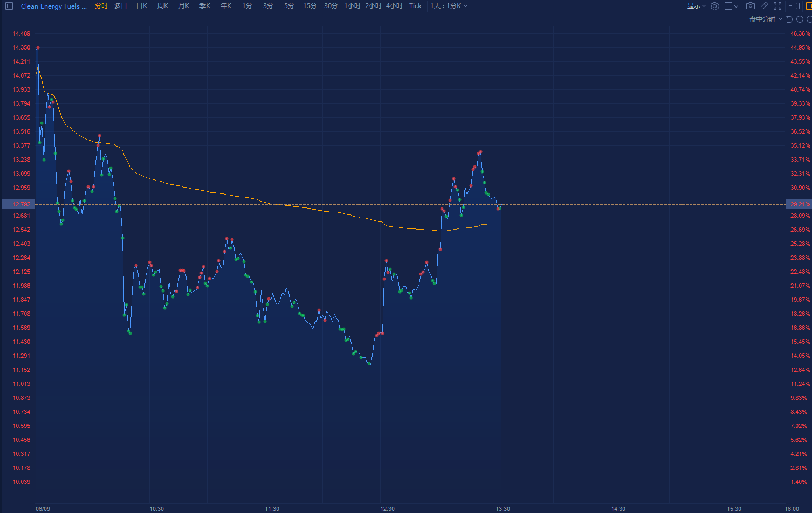Expand the 显示 display dropdown
The height and width of the screenshot is (513, 812).
coord(696,6)
